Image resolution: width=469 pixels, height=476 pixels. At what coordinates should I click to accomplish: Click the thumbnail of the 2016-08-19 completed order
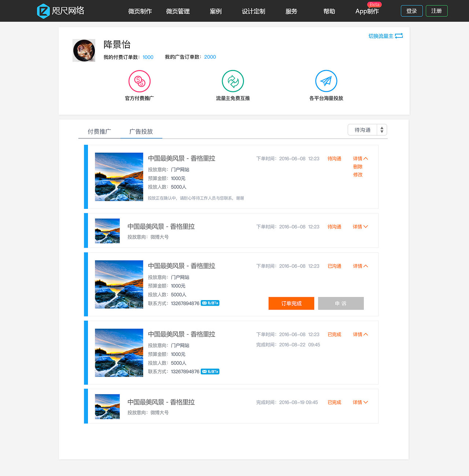coord(107,407)
